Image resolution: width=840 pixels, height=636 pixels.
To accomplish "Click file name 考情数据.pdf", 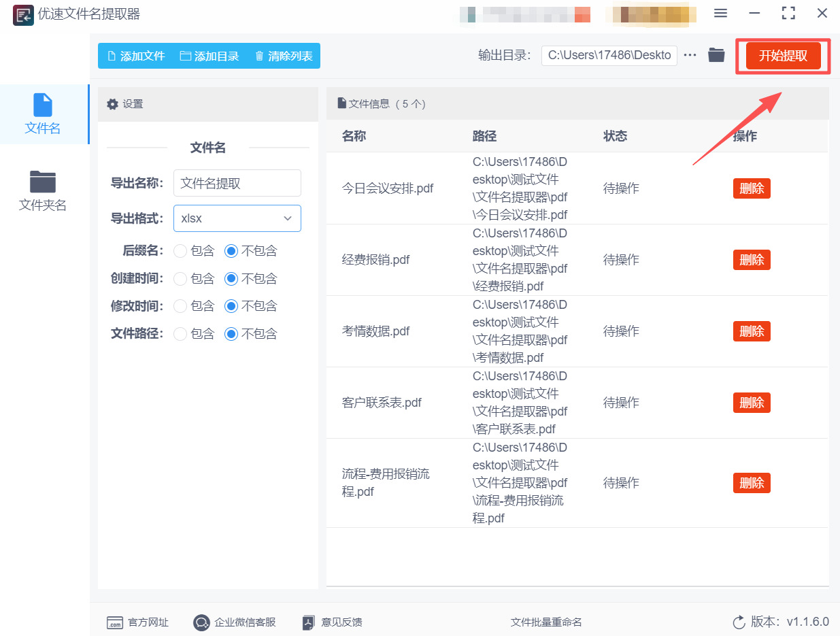I will (x=375, y=331).
